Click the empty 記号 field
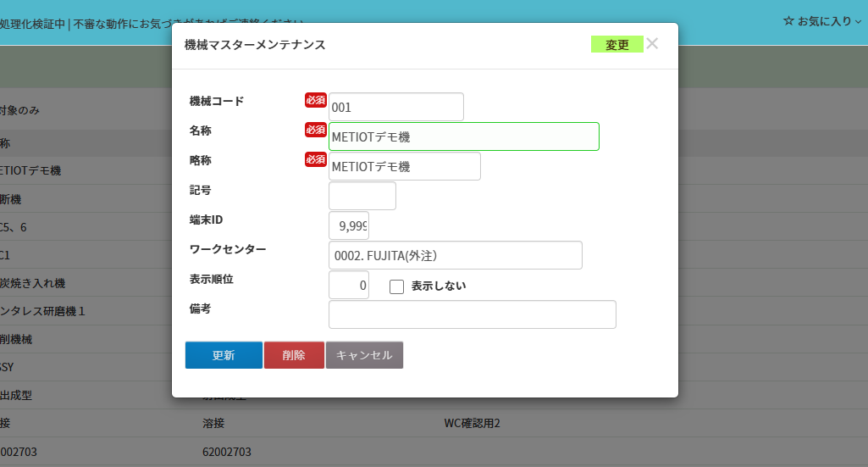The height and width of the screenshot is (467, 868). [362, 196]
